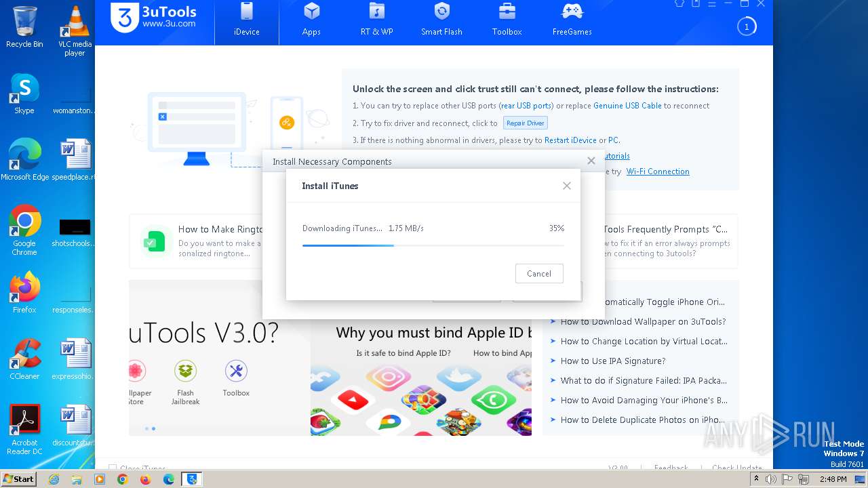Open Acrobat Reader DC desktop shortcut
The image size is (868, 488).
coord(24,430)
